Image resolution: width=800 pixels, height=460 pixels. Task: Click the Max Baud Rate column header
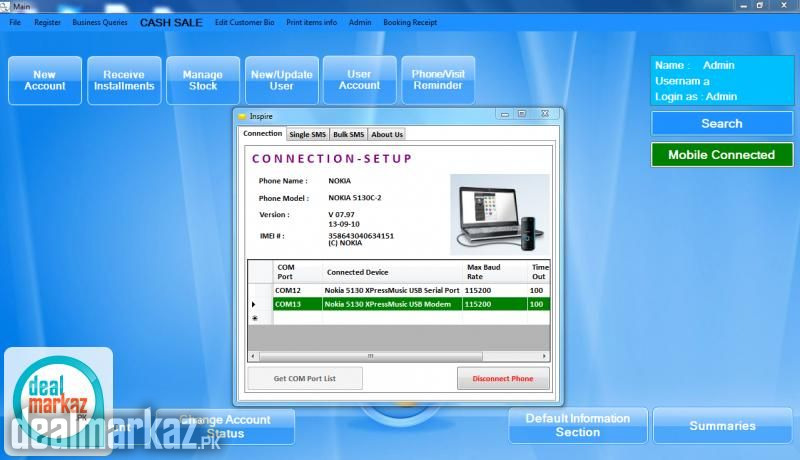coord(494,272)
